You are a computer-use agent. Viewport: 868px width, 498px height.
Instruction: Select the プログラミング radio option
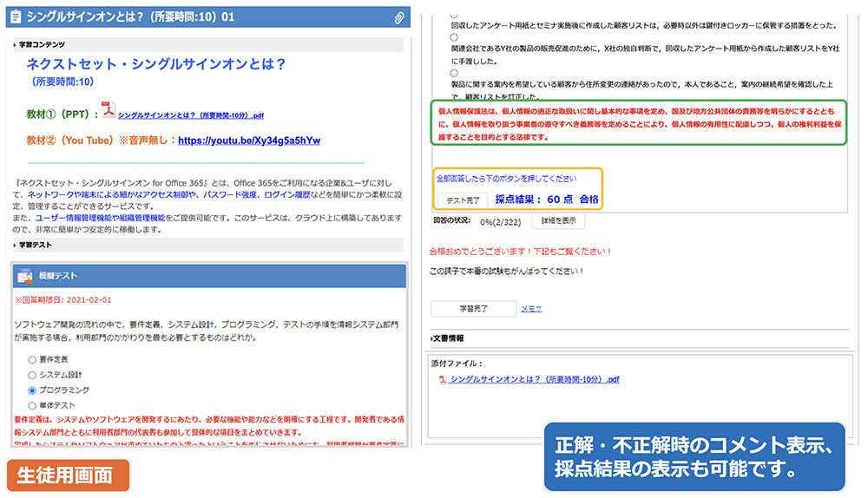(32, 390)
